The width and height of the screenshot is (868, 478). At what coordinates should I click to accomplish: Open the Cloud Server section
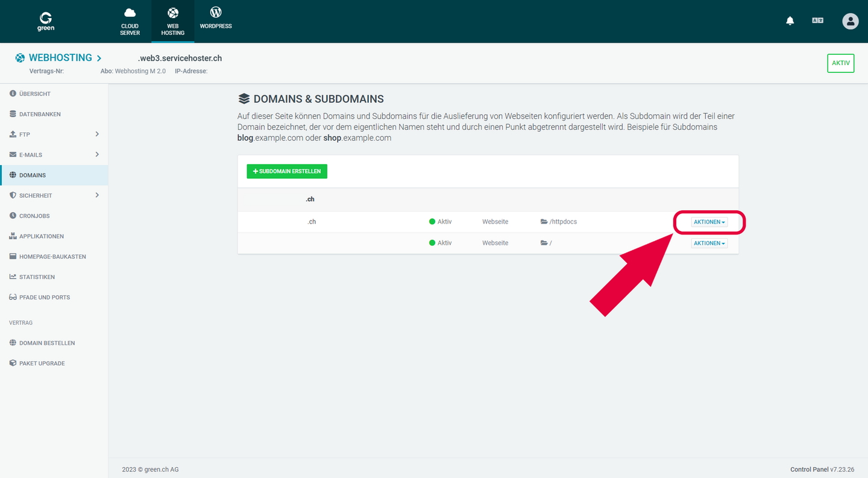[130, 21]
